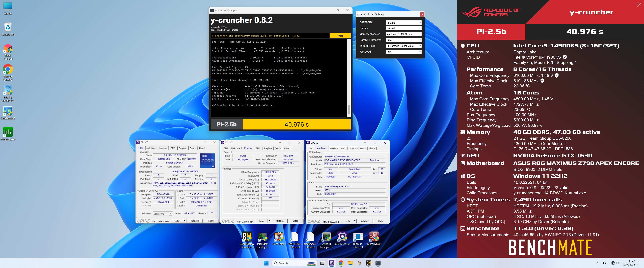This screenshot has width=644, height=268.
Task: Expand Tools arrow in CPU tab CPU-Z window
Action: point(184,221)
